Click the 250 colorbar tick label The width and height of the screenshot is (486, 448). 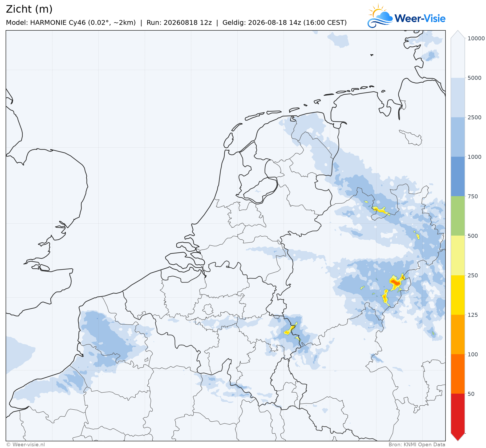point(473,275)
